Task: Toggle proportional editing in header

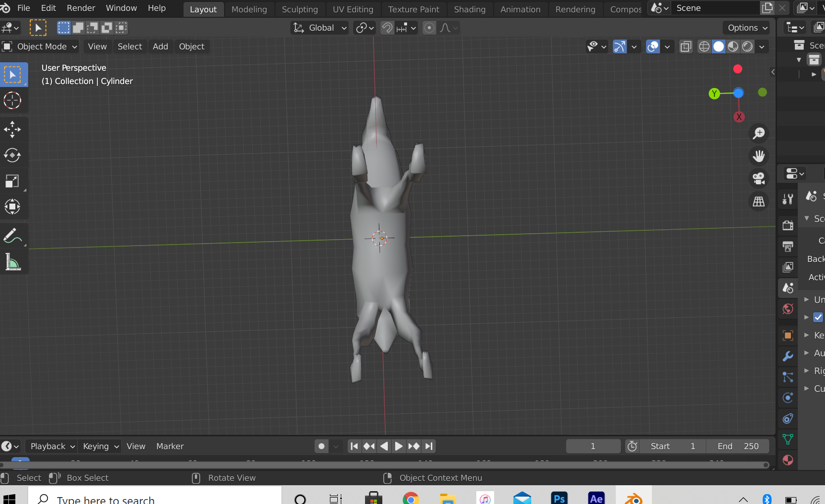Action: click(429, 28)
